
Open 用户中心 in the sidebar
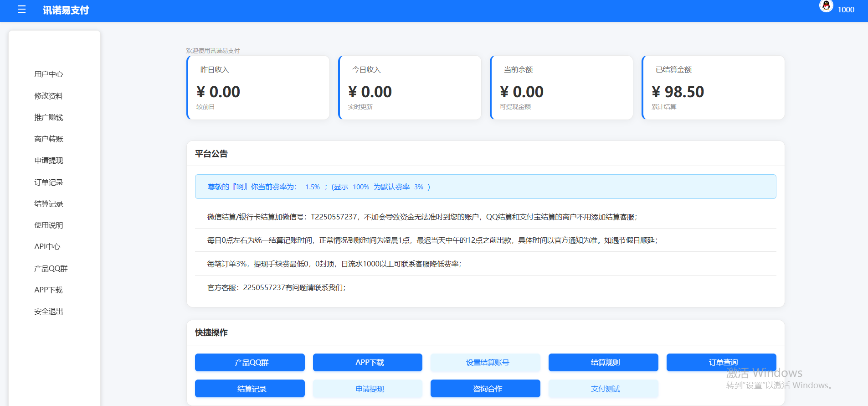click(x=49, y=74)
